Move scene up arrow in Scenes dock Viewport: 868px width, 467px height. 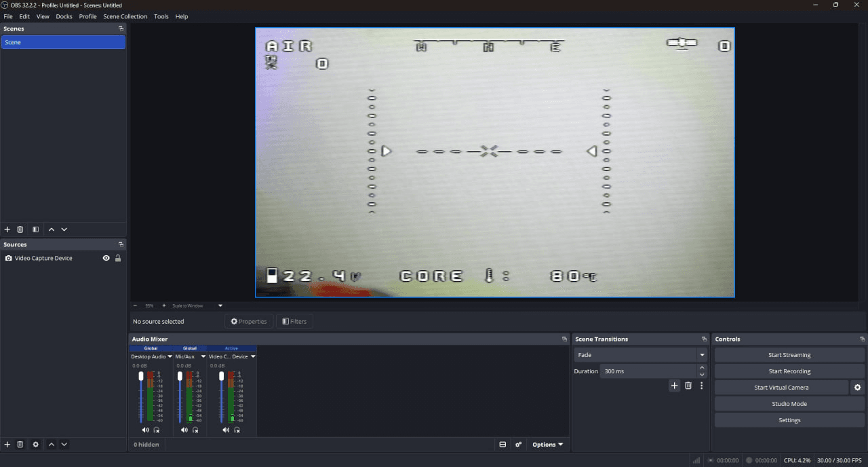pyautogui.click(x=52, y=229)
